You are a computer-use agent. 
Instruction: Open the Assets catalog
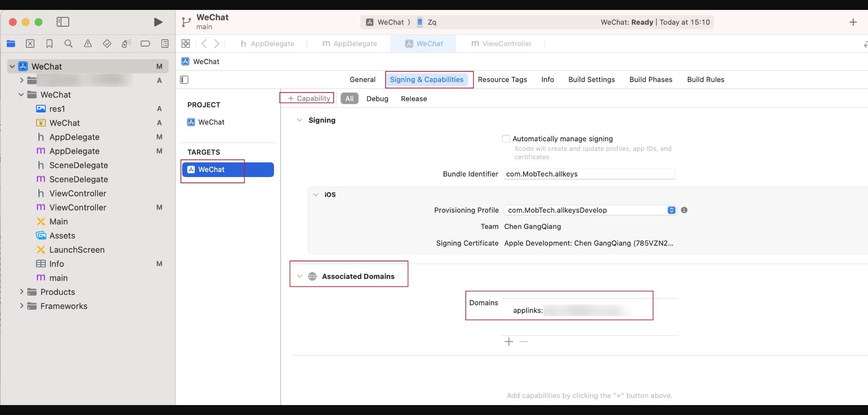point(62,236)
